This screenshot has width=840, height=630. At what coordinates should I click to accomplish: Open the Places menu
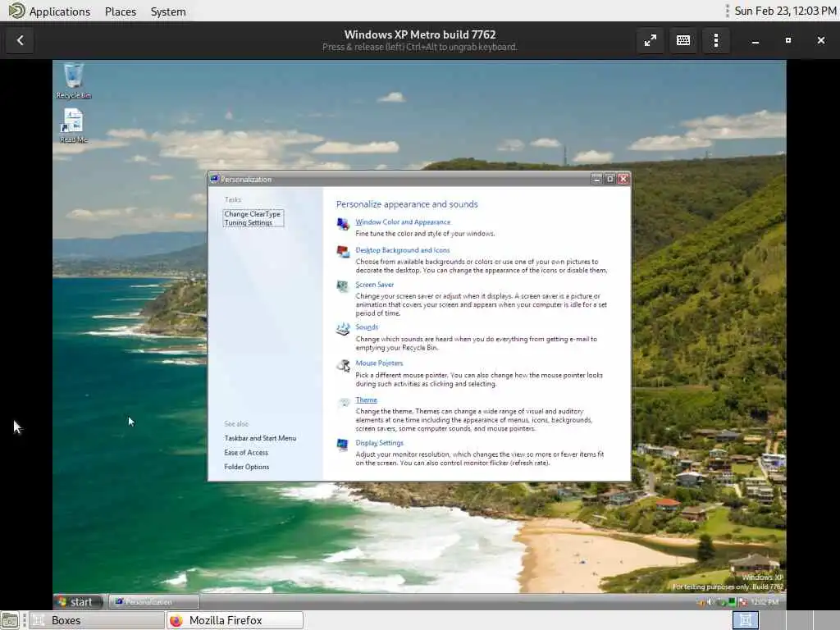pos(121,11)
